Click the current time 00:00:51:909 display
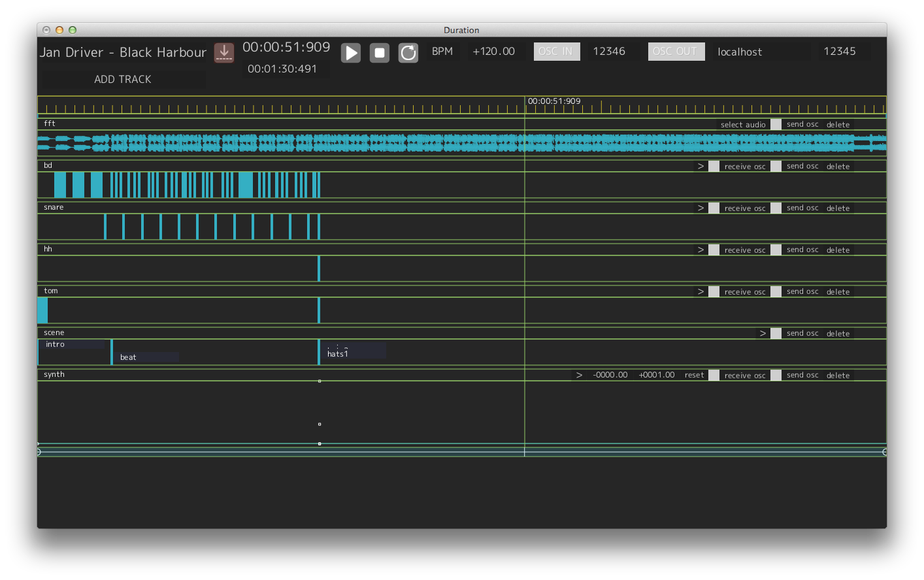The width and height of the screenshot is (924, 580). [x=286, y=47]
